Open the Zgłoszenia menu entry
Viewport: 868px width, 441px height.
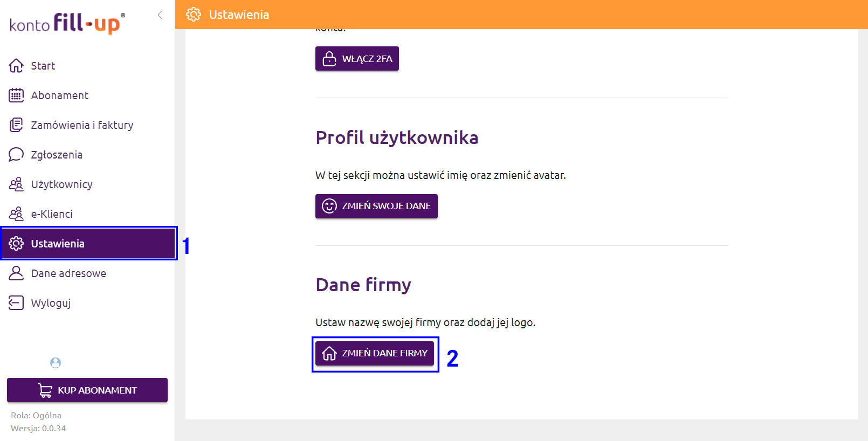(x=87, y=155)
